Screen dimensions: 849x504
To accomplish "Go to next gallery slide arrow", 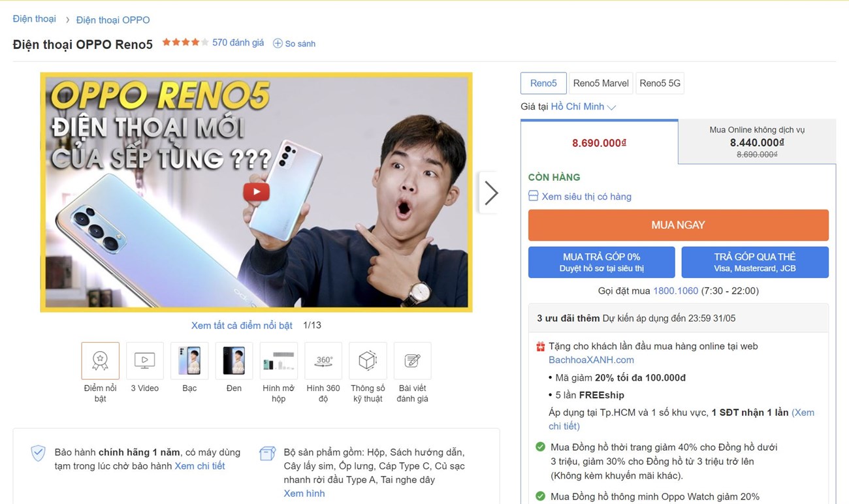I will [490, 193].
